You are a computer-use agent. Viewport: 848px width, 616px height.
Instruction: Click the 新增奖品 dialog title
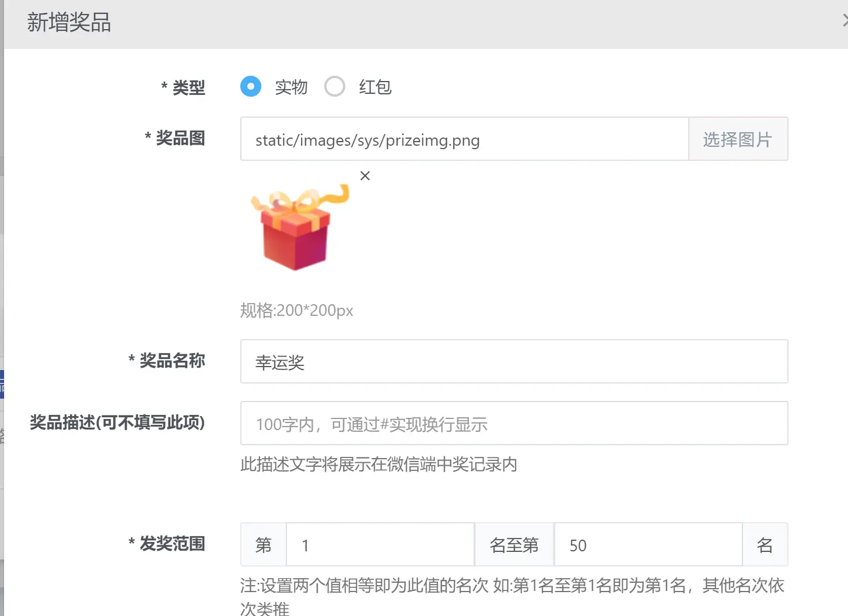(x=69, y=23)
